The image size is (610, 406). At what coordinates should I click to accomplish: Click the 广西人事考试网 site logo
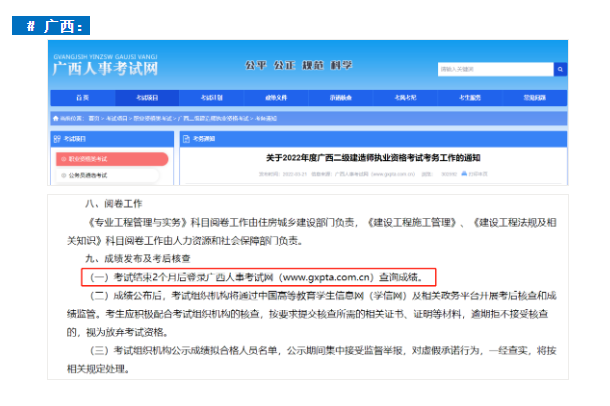tap(105, 65)
